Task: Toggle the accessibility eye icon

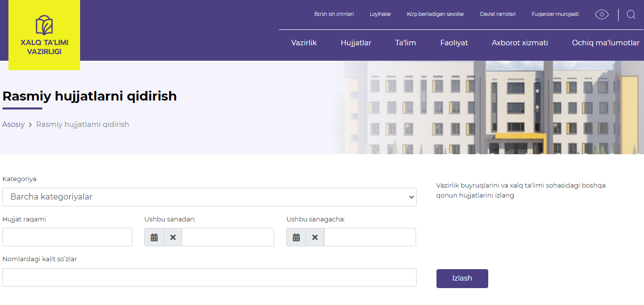Action: pos(602,14)
